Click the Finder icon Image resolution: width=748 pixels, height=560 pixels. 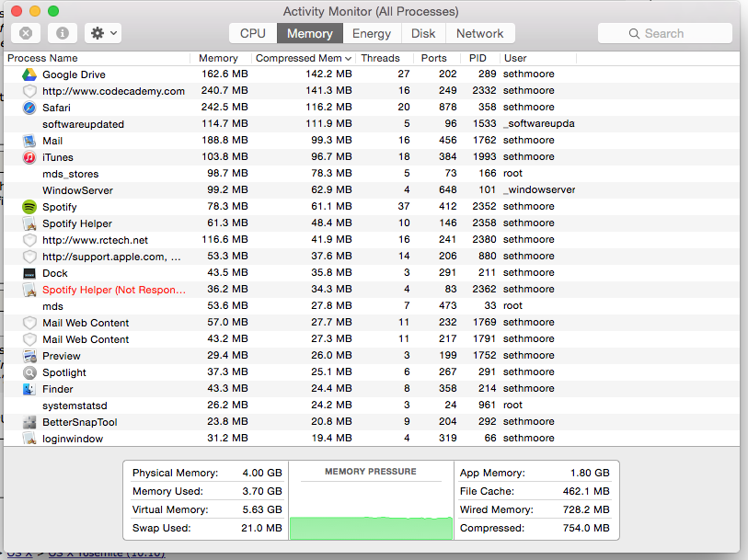[29, 389]
